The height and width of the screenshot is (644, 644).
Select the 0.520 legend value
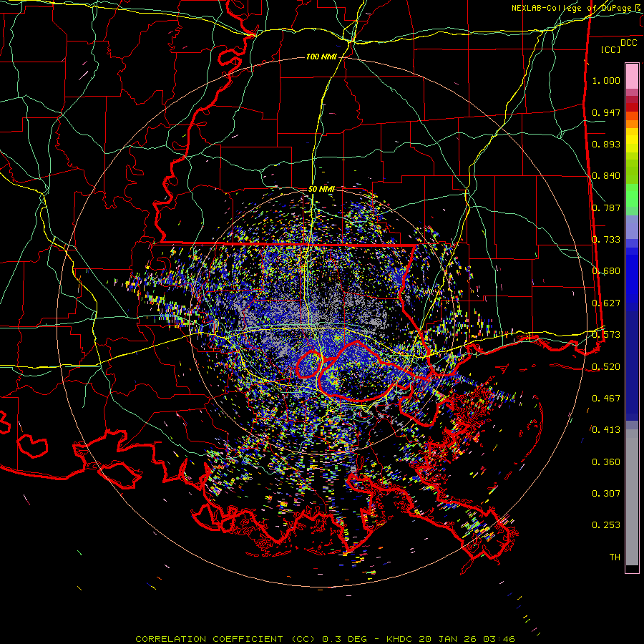(x=606, y=367)
